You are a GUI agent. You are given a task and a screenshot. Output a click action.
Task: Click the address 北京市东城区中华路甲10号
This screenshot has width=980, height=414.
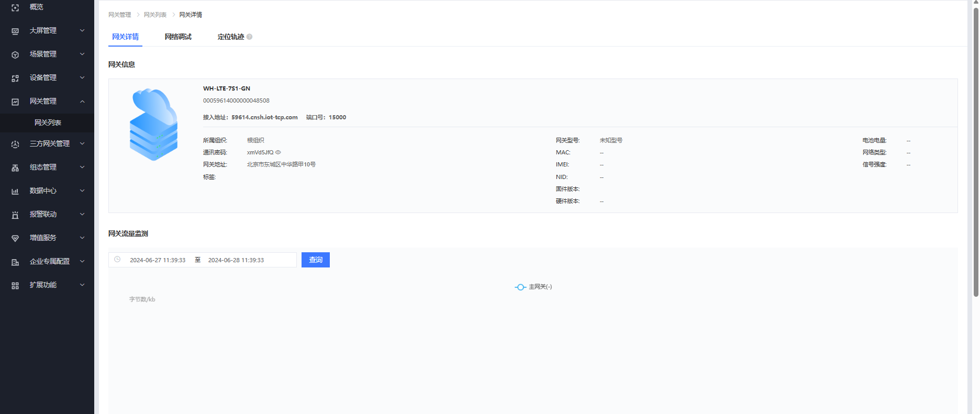point(281,164)
